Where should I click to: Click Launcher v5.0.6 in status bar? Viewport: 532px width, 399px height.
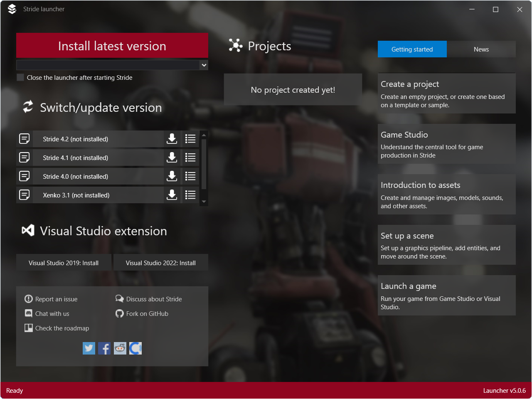(x=504, y=391)
